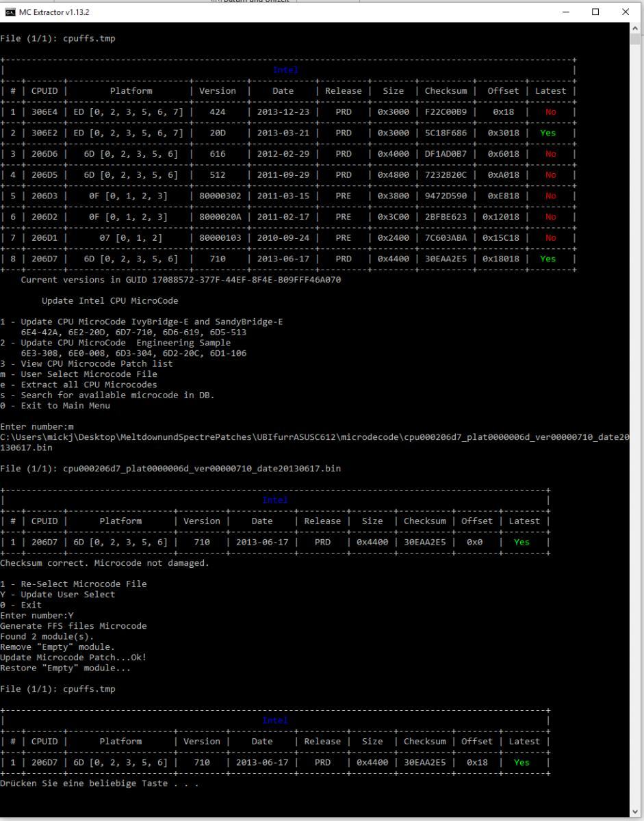The height and width of the screenshot is (821, 644).
Task: Click 'Update Microcode Patch...Ok!' line
Action: pyautogui.click(x=73, y=657)
